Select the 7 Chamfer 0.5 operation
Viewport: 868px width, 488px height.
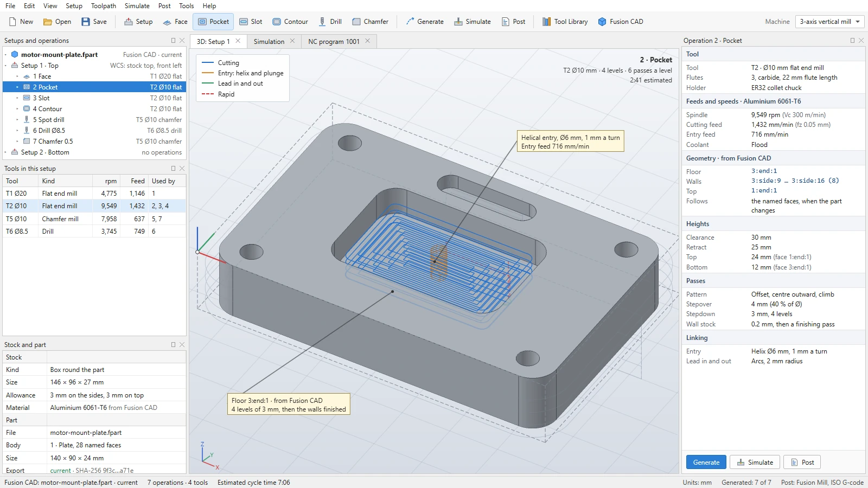tap(94, 142)
